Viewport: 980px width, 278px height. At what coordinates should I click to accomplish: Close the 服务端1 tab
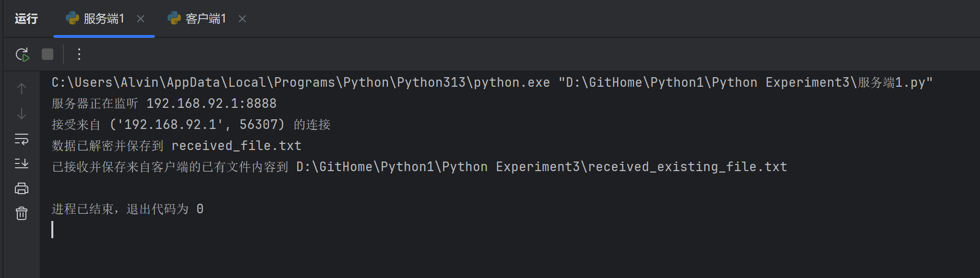(141, 19)
